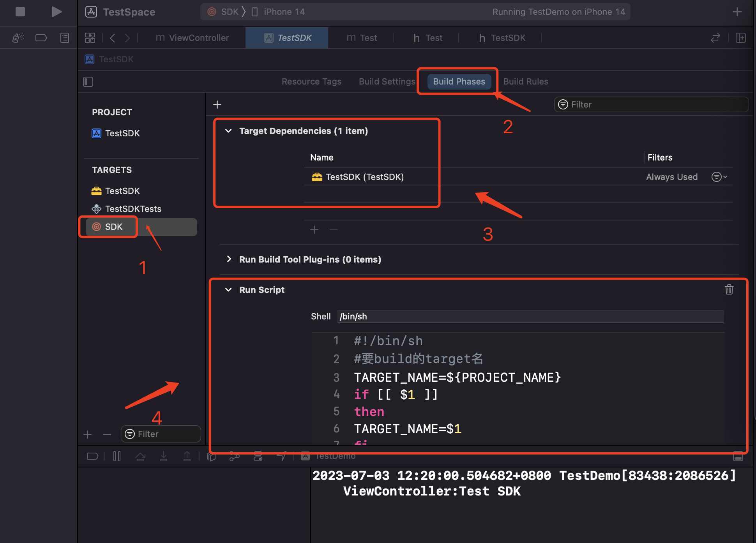Select the Build Phases tab
This screenshot has height=543, width=756.
[x=459, y=81]
